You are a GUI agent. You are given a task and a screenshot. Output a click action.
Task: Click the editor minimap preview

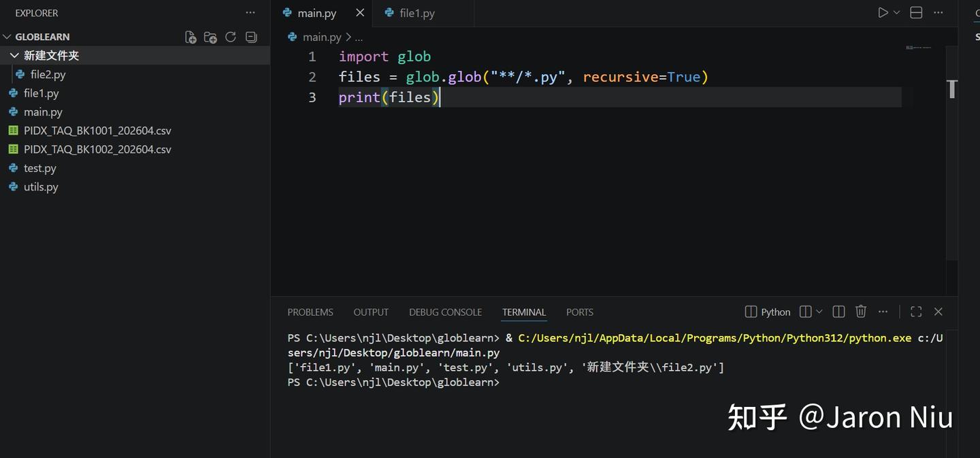pos(918,48)
